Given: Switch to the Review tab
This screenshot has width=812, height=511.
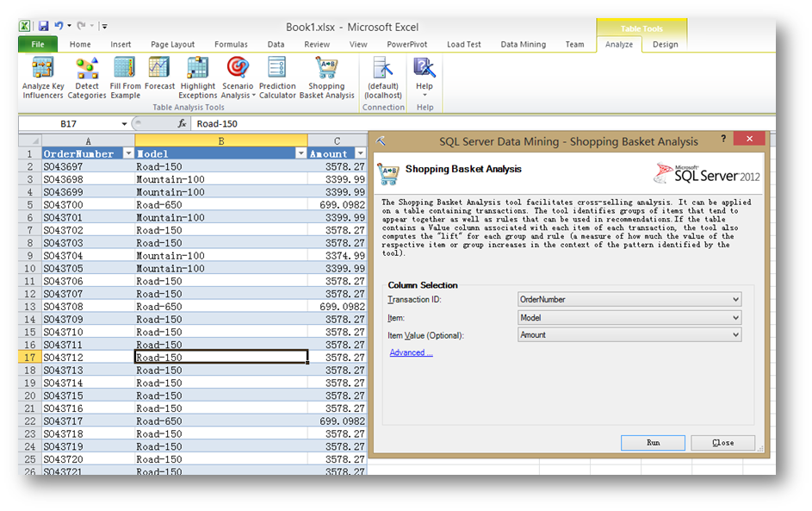Looking at the screenshot, I should pos(317,45).
